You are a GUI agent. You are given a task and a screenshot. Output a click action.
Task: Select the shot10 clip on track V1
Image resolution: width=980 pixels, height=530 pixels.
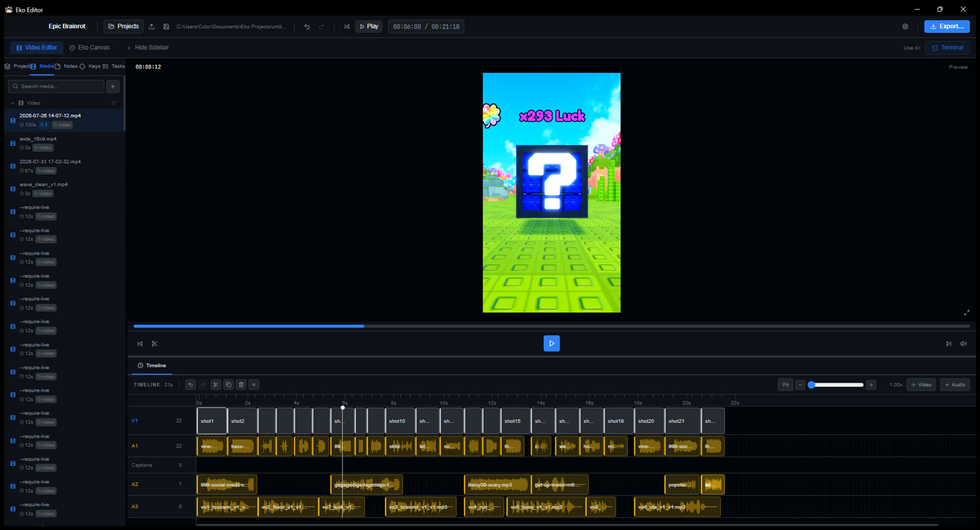click(x=401, y=421)
